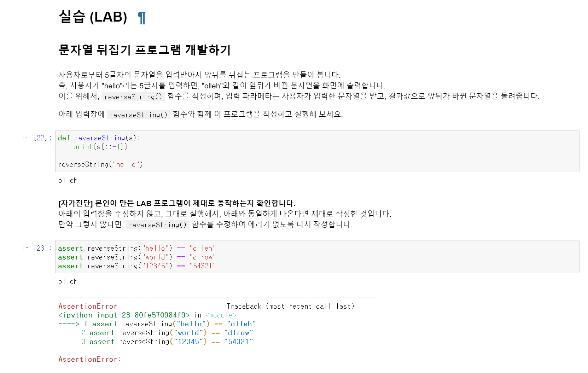Viewport: 588px width, 373px height.
Task: Click the assert line comparing "12345" in cell 23
Action: [x=137, y=266]
